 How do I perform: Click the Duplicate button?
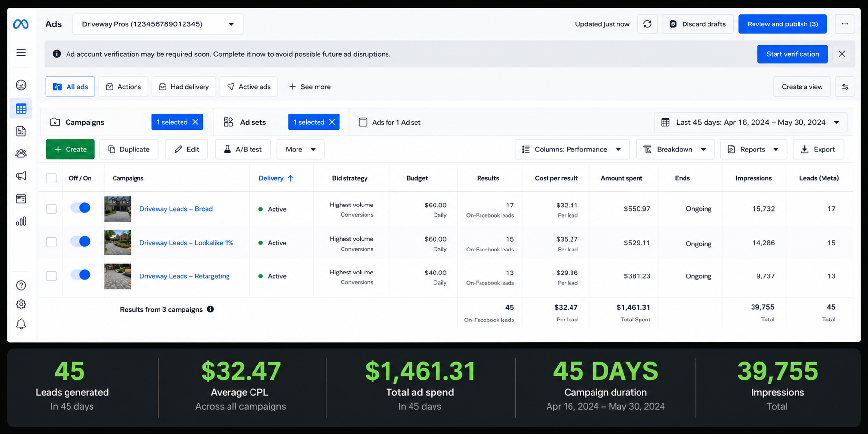pyautogui.click(x=129, y=149)
